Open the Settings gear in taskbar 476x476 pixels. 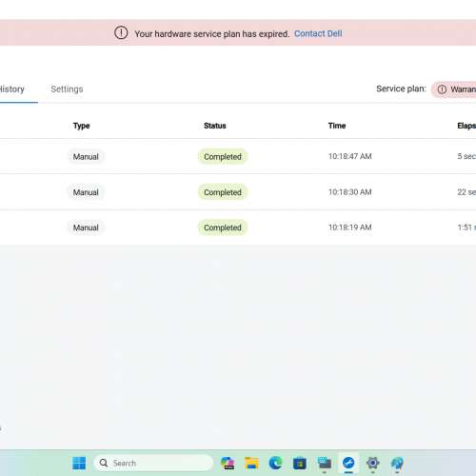point(373,464)
